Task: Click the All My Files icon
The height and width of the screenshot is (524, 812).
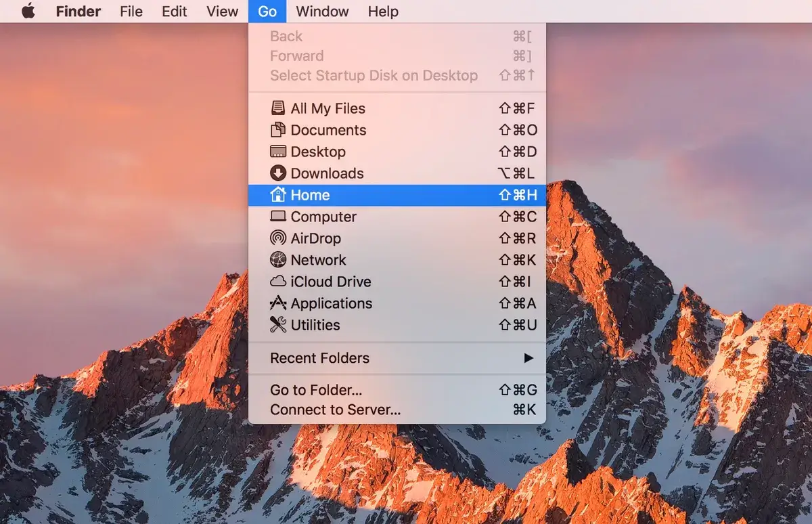Action: point(278,108)
